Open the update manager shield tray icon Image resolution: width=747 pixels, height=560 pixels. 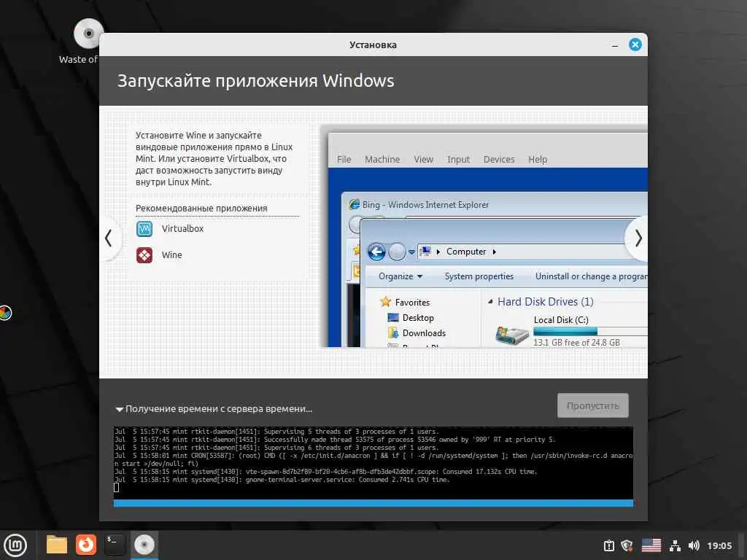pos(627,545)
